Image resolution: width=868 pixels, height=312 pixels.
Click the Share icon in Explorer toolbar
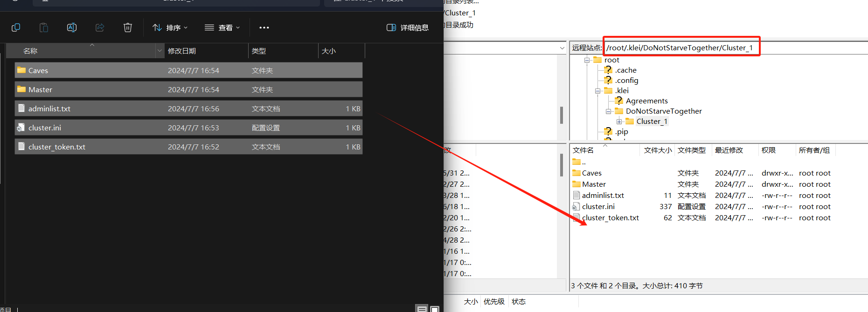pyautogui.click(x=100, y=27)
